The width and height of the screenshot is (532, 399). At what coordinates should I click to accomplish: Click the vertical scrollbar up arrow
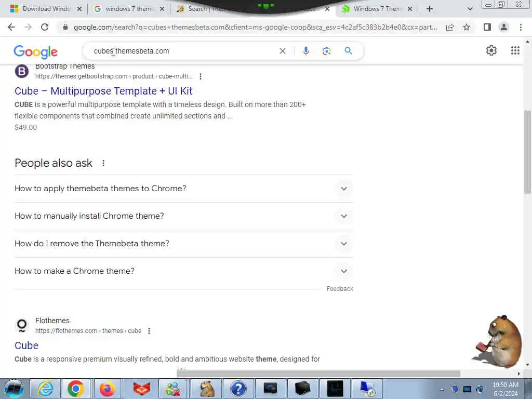[527, 42]
